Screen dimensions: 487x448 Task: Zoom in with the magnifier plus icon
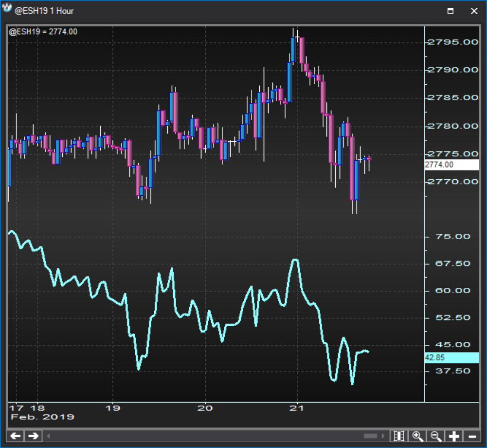417,436
